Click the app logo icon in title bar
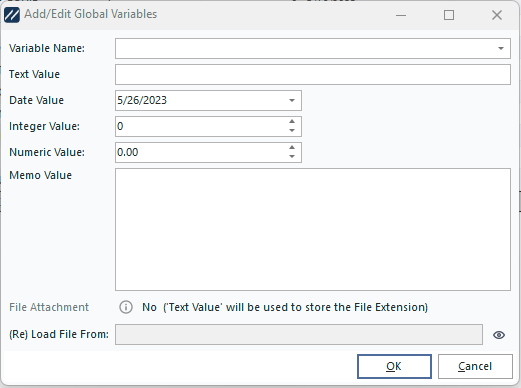Screen dimensions: 521x388 click(x=12, y=15)
